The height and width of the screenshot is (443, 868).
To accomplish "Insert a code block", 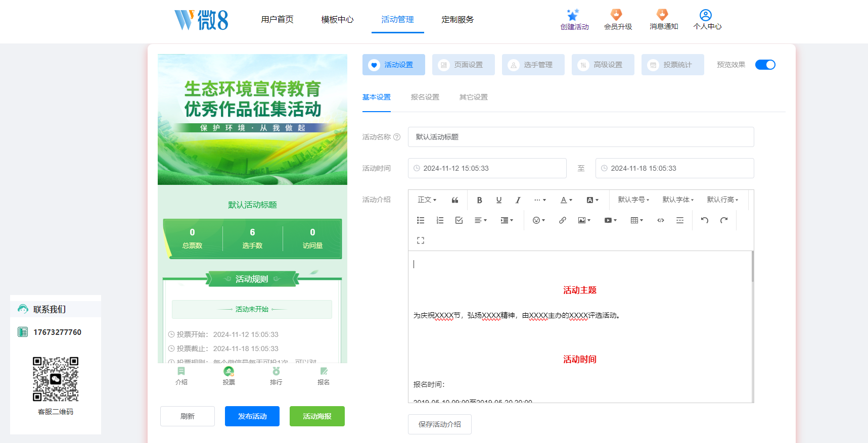I will pyautogui.click(x=661, y=220).
